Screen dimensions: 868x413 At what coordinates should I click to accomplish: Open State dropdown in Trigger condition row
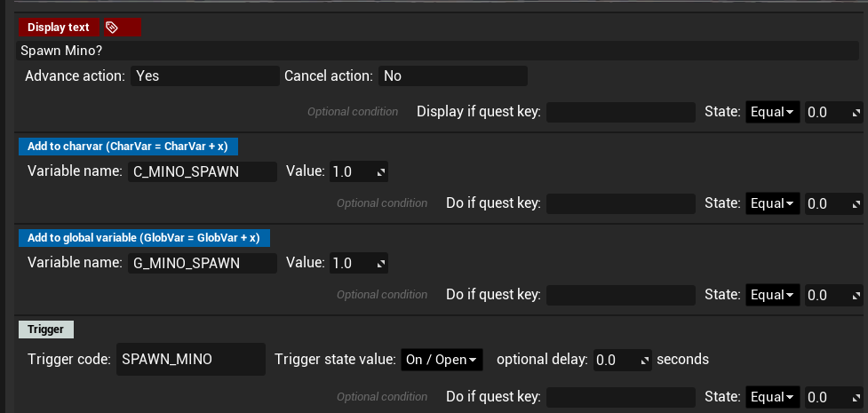(772, 397)
